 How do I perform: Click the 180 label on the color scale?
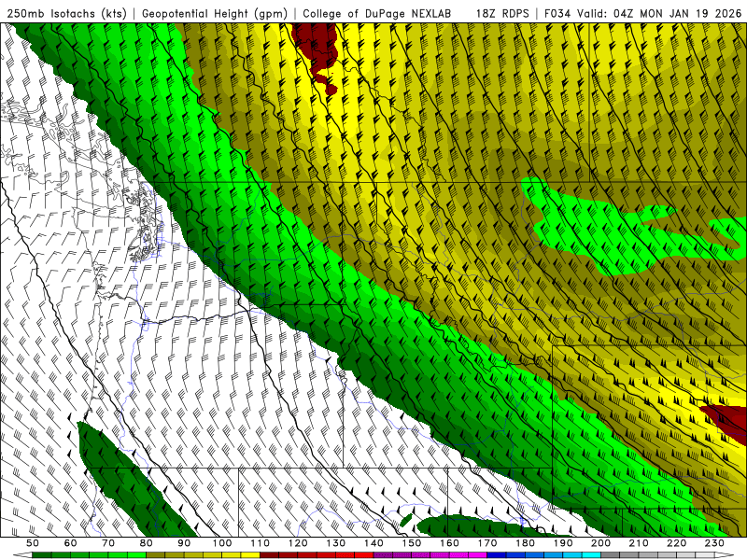525,543
